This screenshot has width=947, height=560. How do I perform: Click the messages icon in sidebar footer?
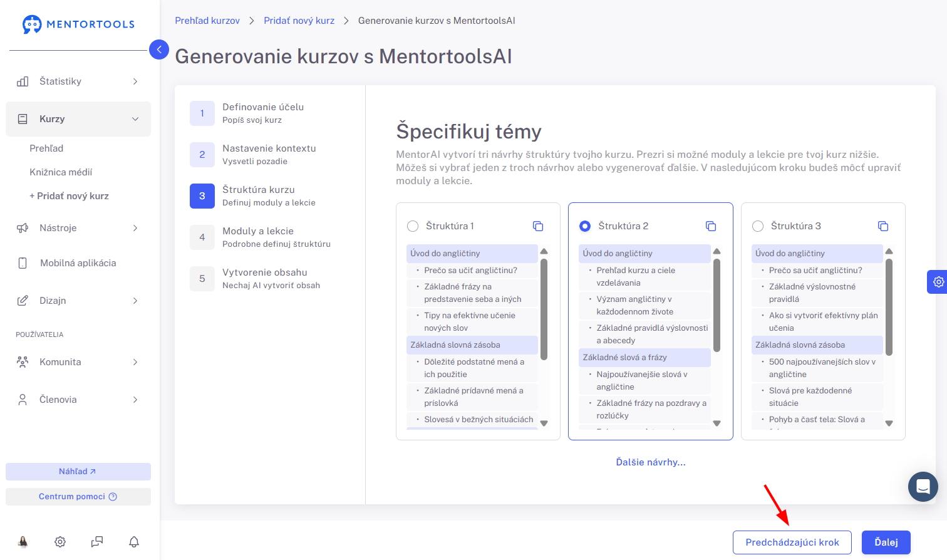[x=97, y=542]
